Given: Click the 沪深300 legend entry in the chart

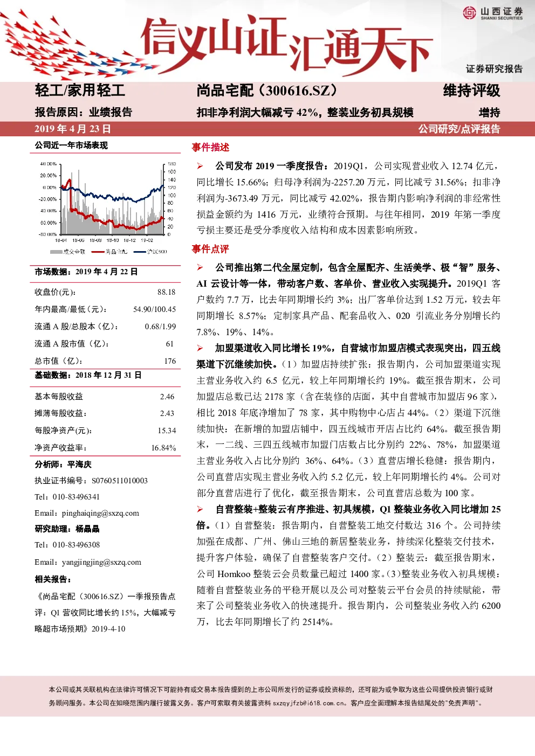Looking at the screenshot, I should tap(150, 252).
